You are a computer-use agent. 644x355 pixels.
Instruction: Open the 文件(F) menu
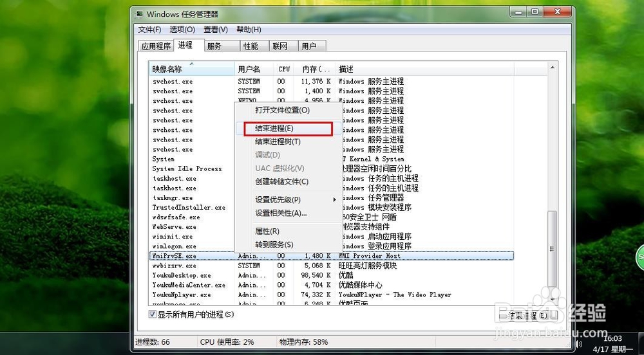(149, 30)
